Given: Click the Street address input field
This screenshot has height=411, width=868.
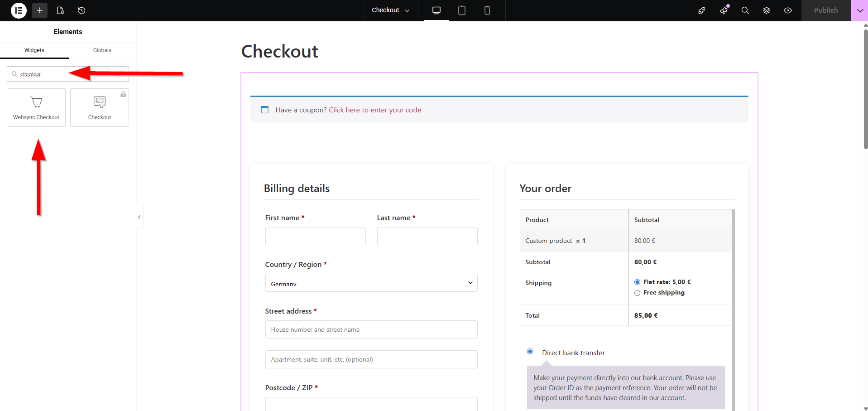Looking at the screenshot, I should (x=371, y=329).
